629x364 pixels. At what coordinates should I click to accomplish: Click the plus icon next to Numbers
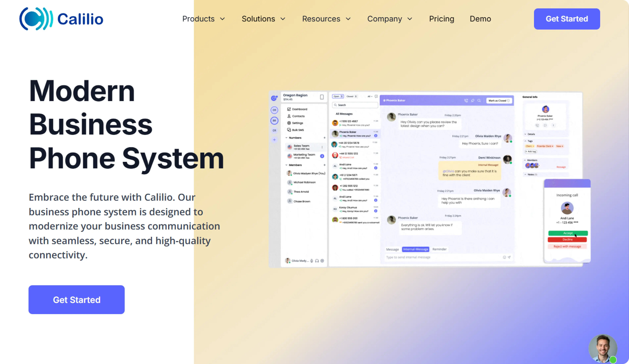tap(324, 138)
